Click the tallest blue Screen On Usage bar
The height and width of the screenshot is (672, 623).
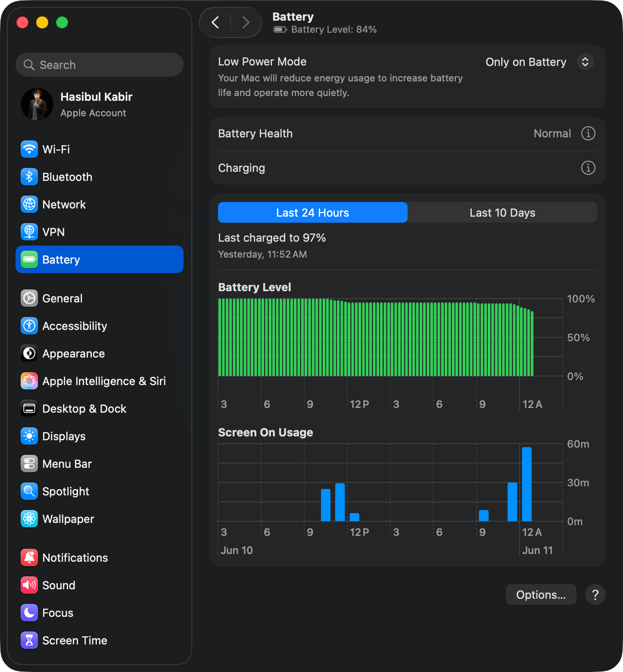pyautogui.click(x=526, y=485)
